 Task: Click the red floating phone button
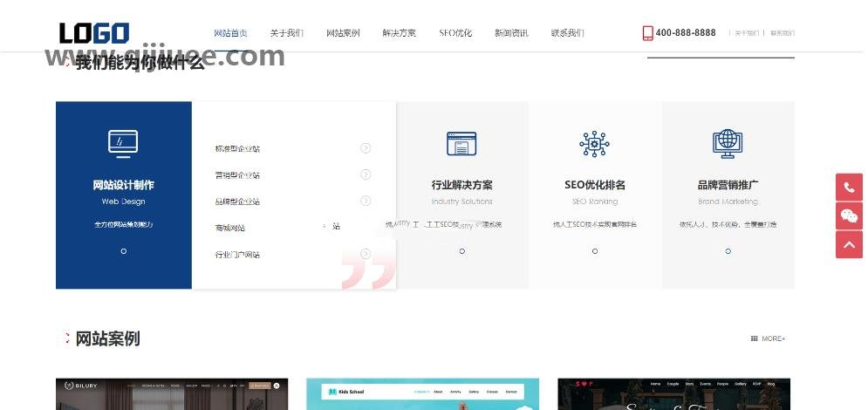849,187
